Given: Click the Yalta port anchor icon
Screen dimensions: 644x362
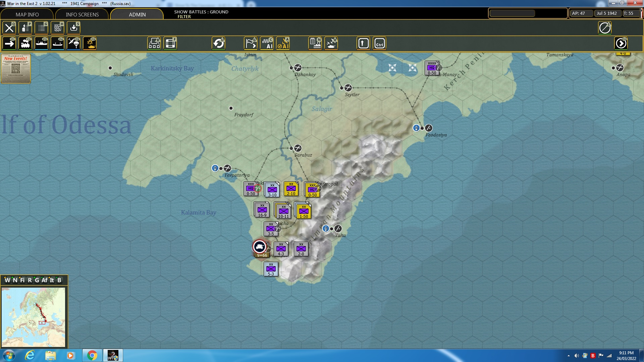Looking at the screenshot, I should (x=326, y=229).
